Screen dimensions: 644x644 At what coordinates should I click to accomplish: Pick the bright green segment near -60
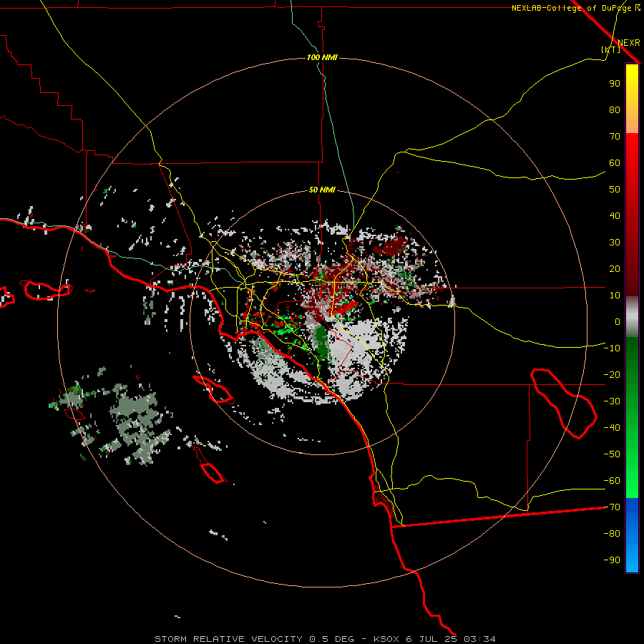(632, 481)
